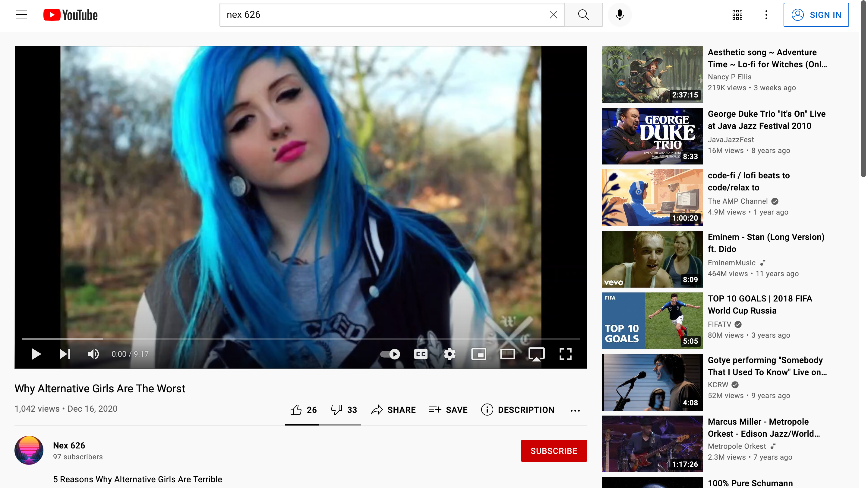Start voice search with microphone
This screenshot has height=488, width=868.
(x=619, y=15)
